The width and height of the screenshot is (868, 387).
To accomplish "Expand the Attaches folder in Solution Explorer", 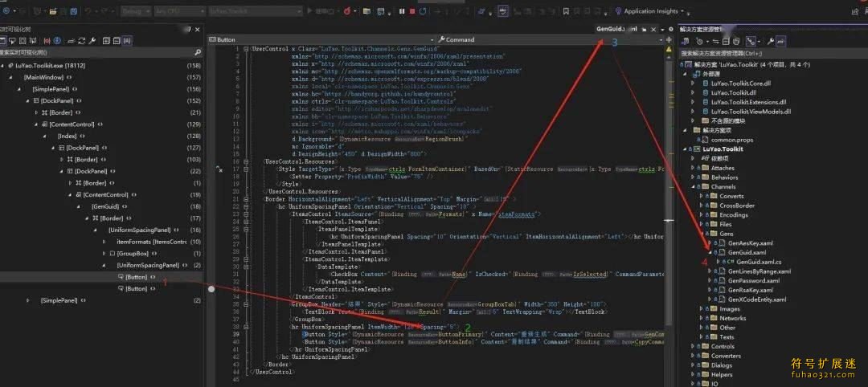I will [x=693, y=168].
